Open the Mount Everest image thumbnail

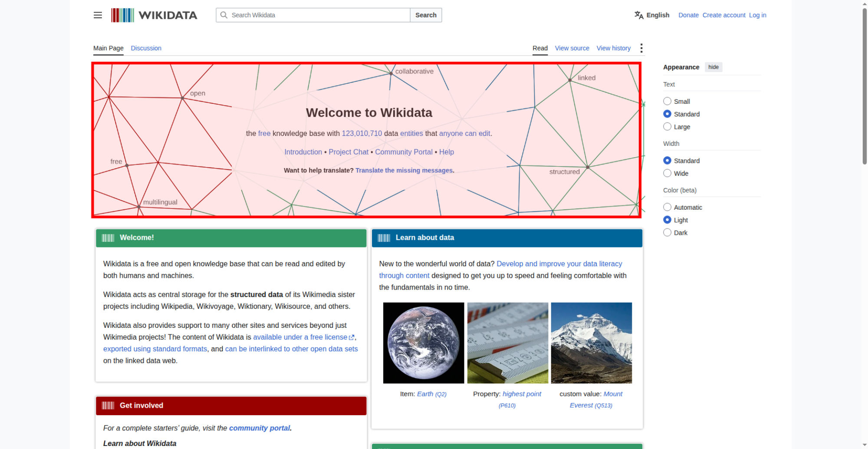click(592, 343)
